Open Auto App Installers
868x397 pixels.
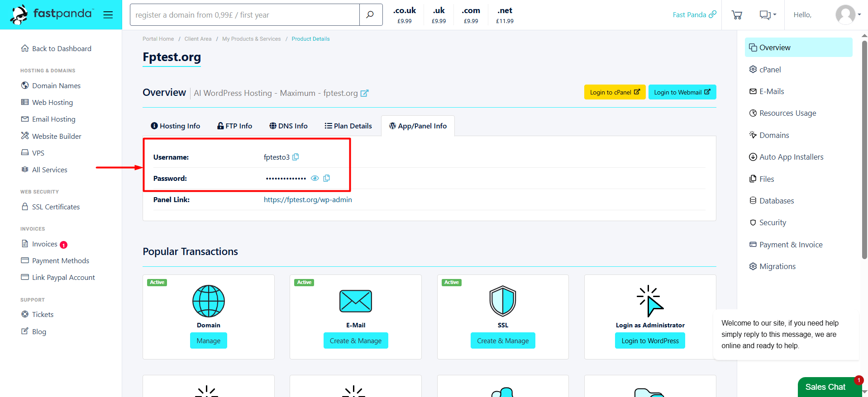(786, 157)
